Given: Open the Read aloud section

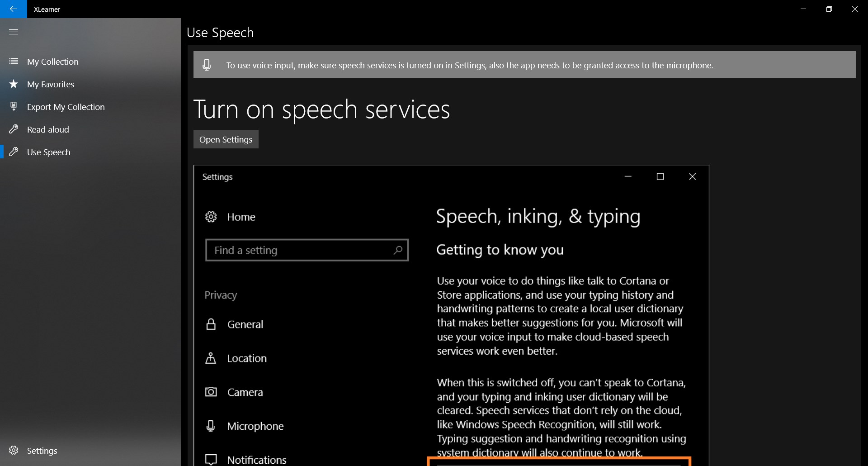Looking at the screenshot, I should 48,129.
